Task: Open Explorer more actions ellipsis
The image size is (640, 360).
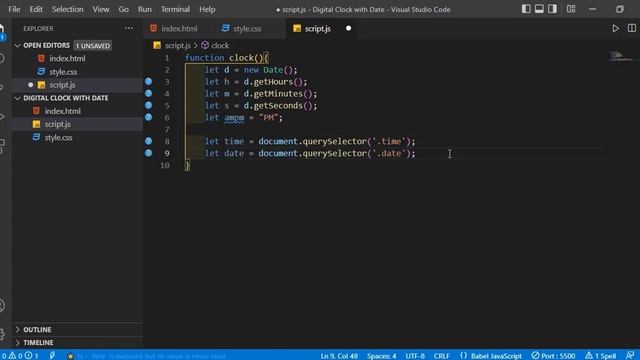Action: pos(129,28)
